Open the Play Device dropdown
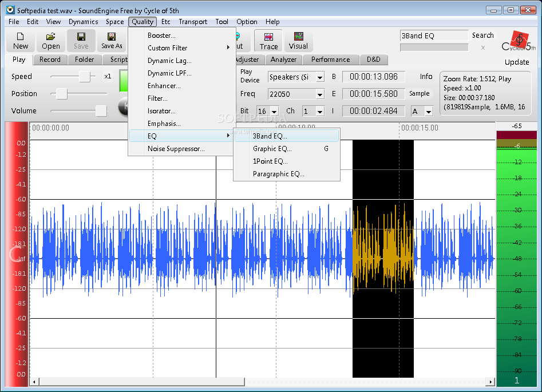Viewport: 542px width, 392px height. (x=320, y=77)
